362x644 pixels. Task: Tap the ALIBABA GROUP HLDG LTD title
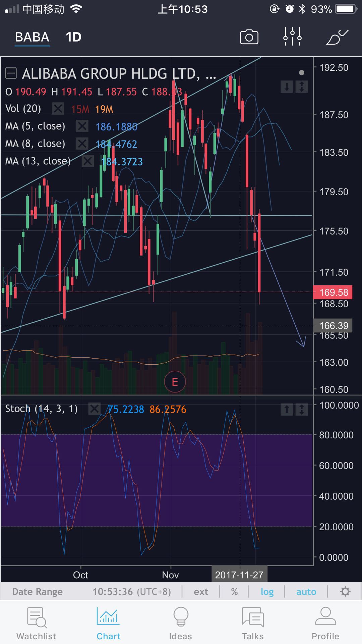[119, 73]
